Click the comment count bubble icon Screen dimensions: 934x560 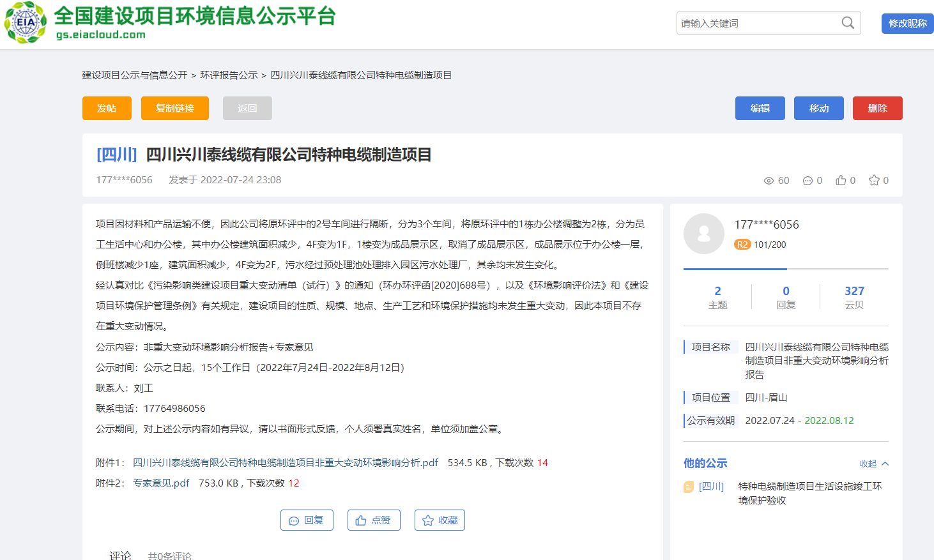(x=808, y=181)
